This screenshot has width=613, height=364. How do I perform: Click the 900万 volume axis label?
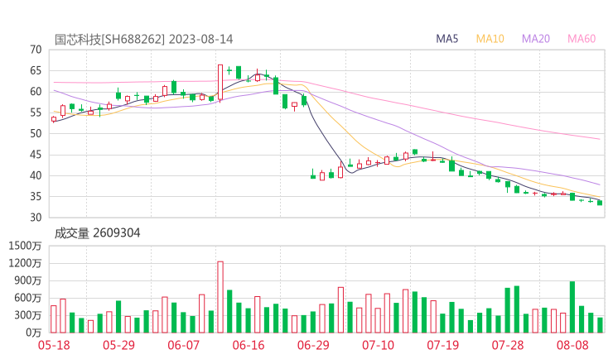coord(28,280)
